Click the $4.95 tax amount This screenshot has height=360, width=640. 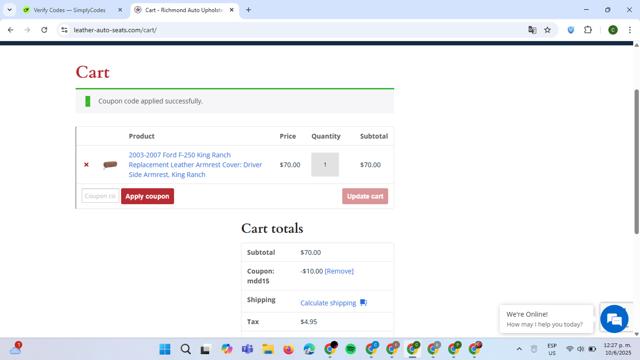click(309, 322)
